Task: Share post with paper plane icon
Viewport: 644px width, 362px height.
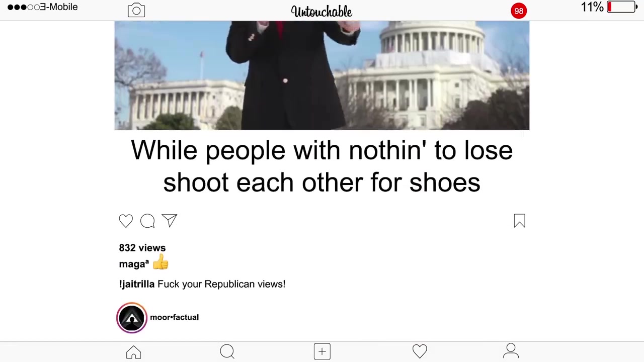Action: (170, 220)
